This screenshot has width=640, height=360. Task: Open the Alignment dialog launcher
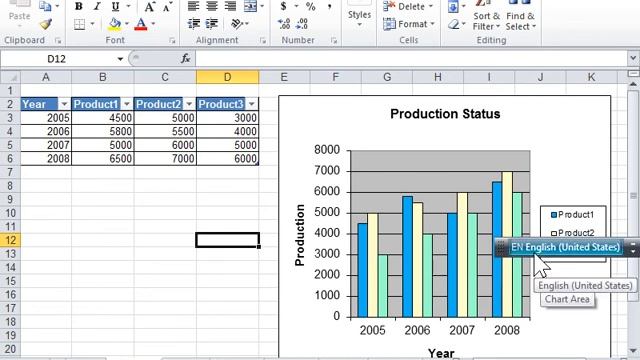(x=263, y=40)
